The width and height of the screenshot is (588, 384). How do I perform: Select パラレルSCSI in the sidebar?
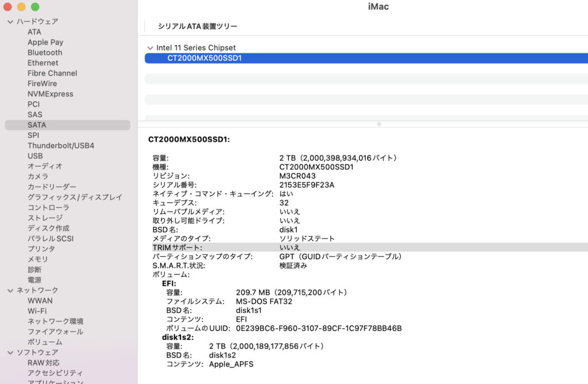(51, 239)
